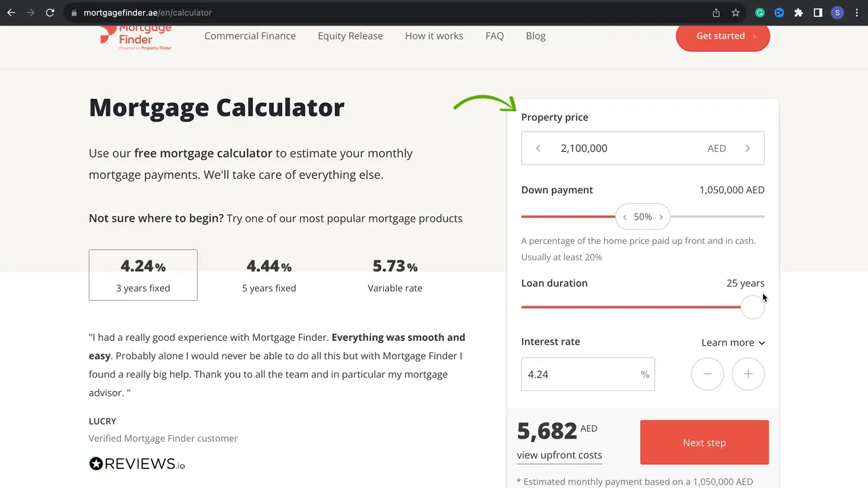868x488 pixels.
Task: Click the Mortgage Finder logo
Action: pos(136,37)
